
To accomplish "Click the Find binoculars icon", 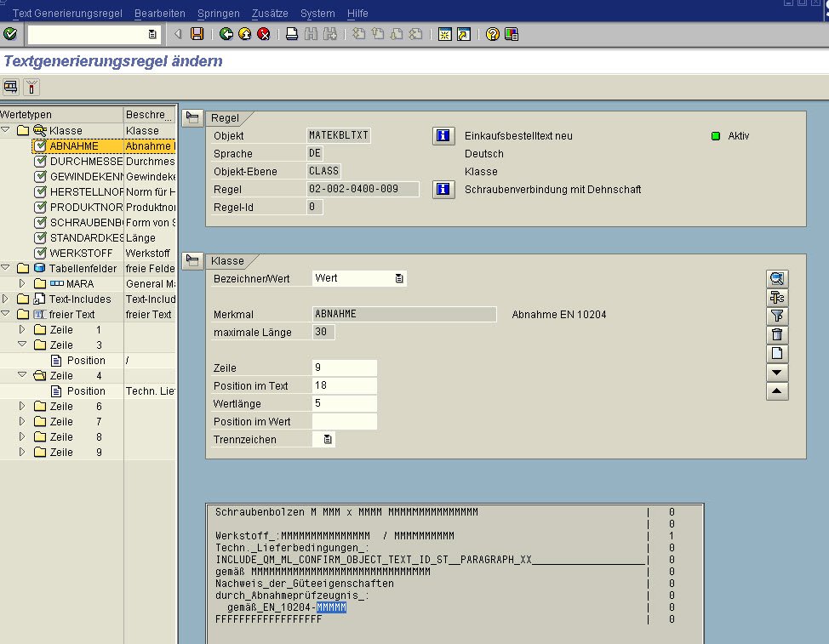I will coord(311,34).
